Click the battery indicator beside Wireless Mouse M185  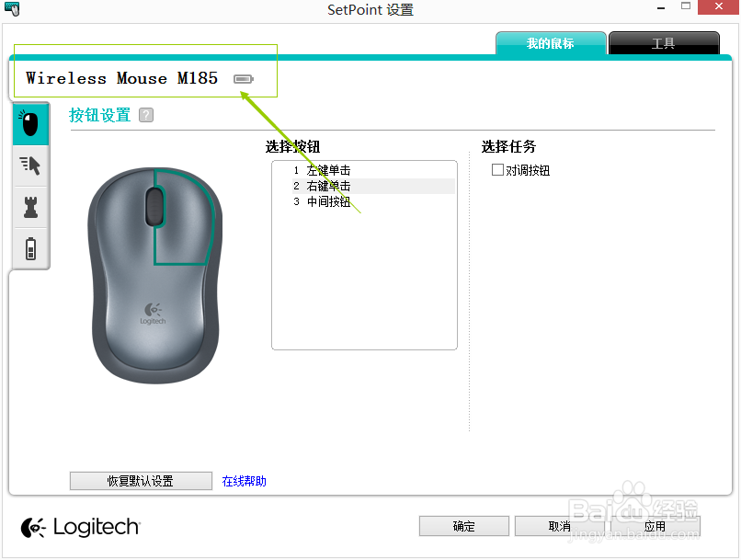coord(244,79)
